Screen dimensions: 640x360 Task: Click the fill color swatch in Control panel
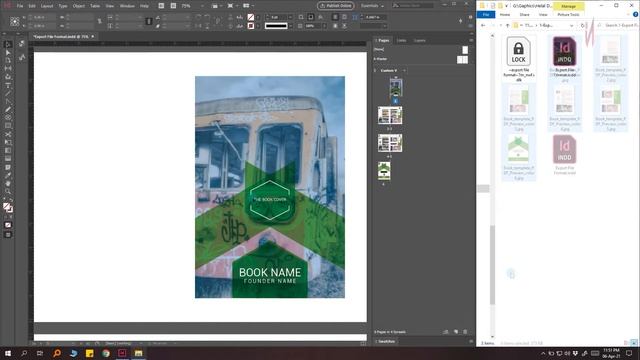click(251, 17)
